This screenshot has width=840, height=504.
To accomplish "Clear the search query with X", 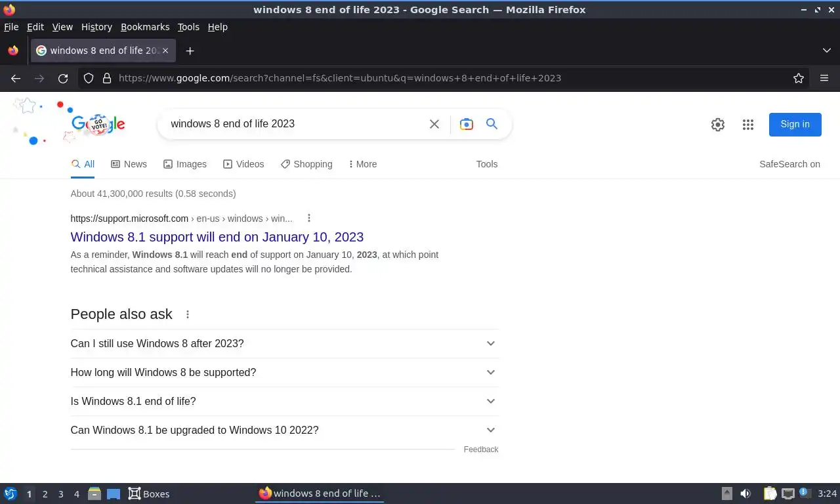I will pos(434,124).
